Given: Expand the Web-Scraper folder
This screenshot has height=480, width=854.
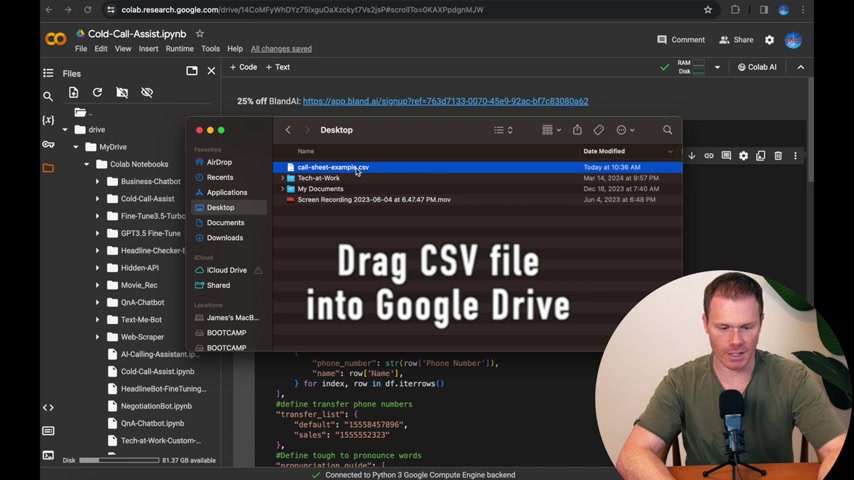Looking at the screenshot, I should click(97, 337).
